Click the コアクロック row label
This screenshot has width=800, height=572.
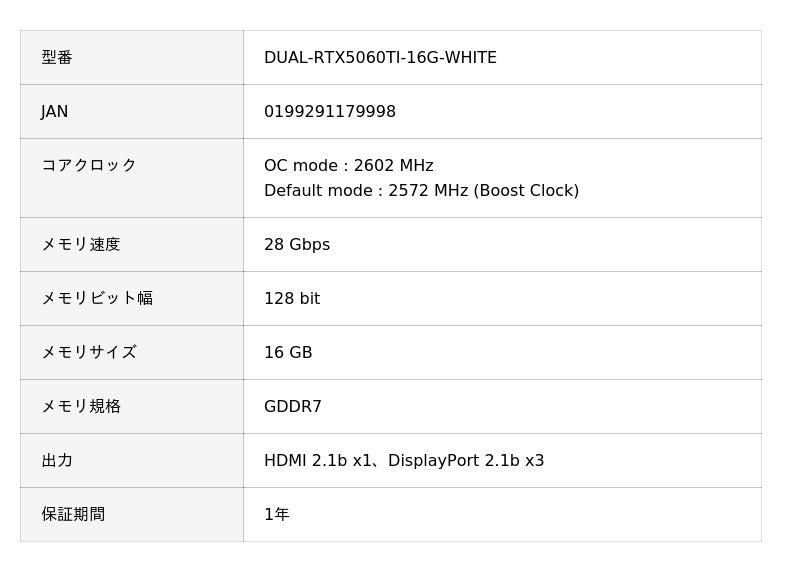click(x=89, y=166)
